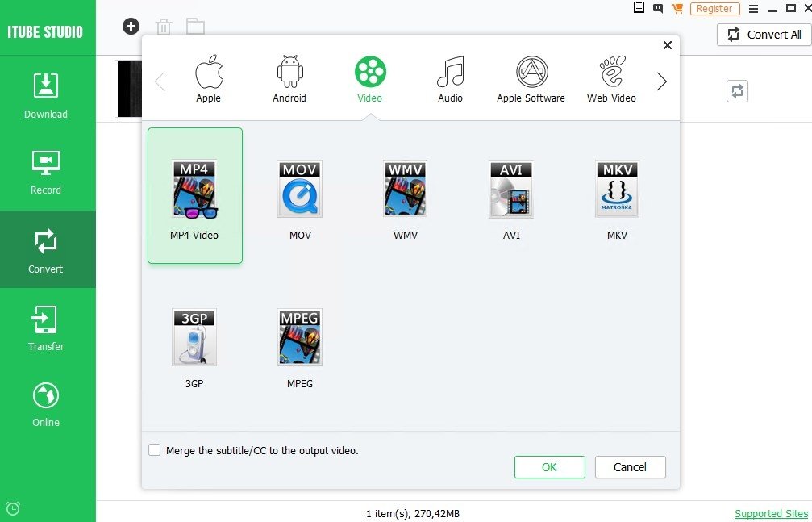This screenshot has height=522, width=812.
Task: Switch to the Android category tab
Action: 289,79
